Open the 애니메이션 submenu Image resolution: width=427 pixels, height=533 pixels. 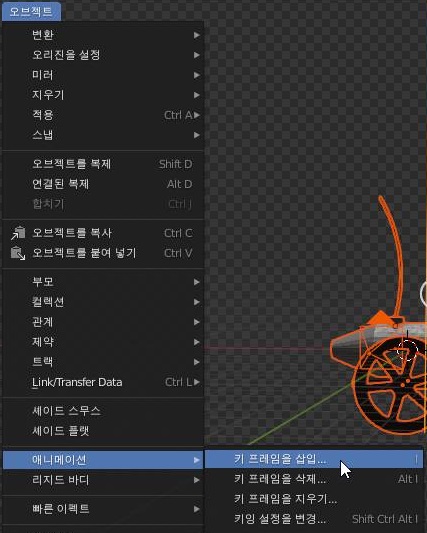pos(103,460)
